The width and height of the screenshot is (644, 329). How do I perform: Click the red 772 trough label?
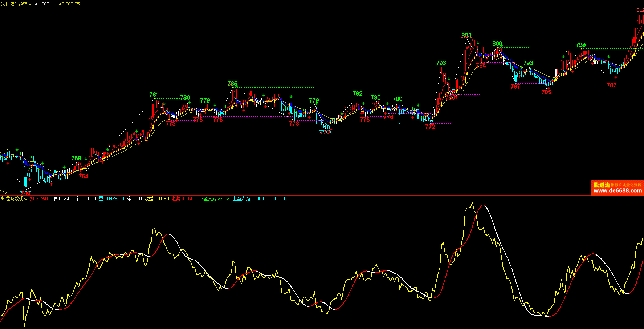click(430, 127)
